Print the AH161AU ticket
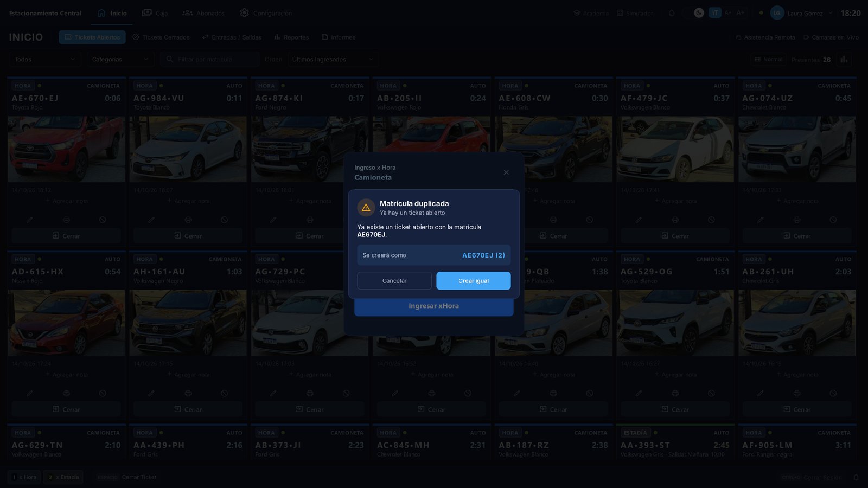The width and height of the screenshot is (868, 488). click(x=188, y=393)
